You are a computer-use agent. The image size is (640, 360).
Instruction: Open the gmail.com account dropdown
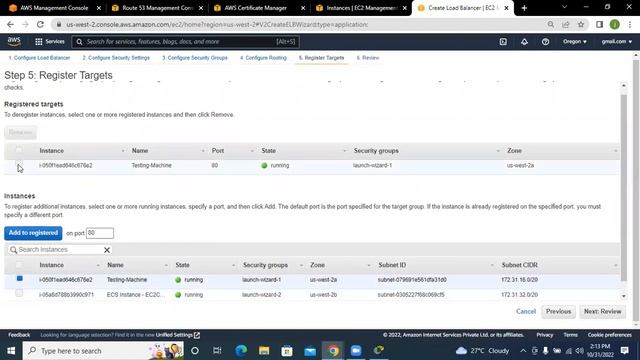616,42
